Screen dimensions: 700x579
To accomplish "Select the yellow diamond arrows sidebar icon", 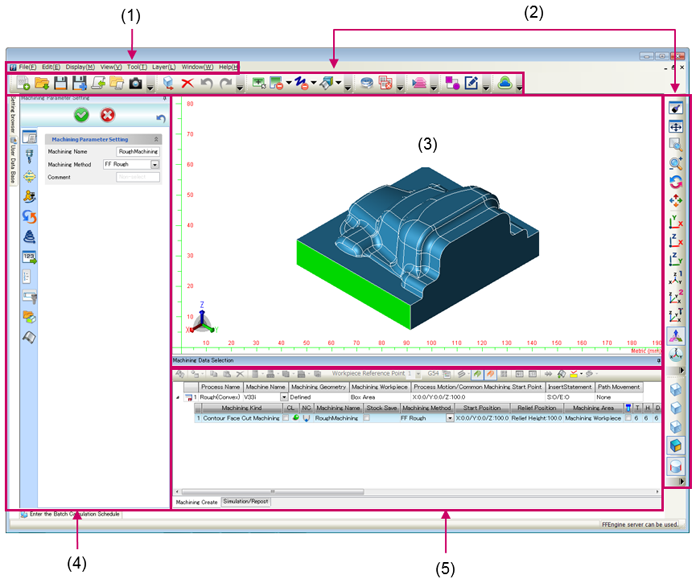I will (29, 177).
